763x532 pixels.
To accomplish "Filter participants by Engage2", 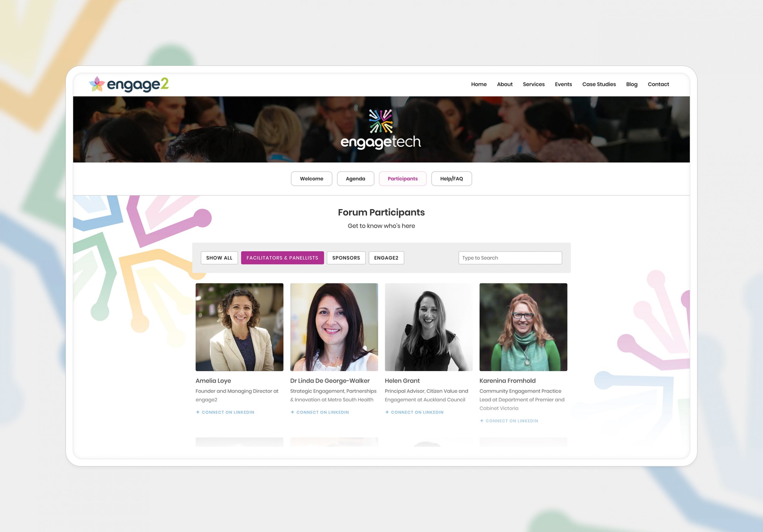I will 386,258.
